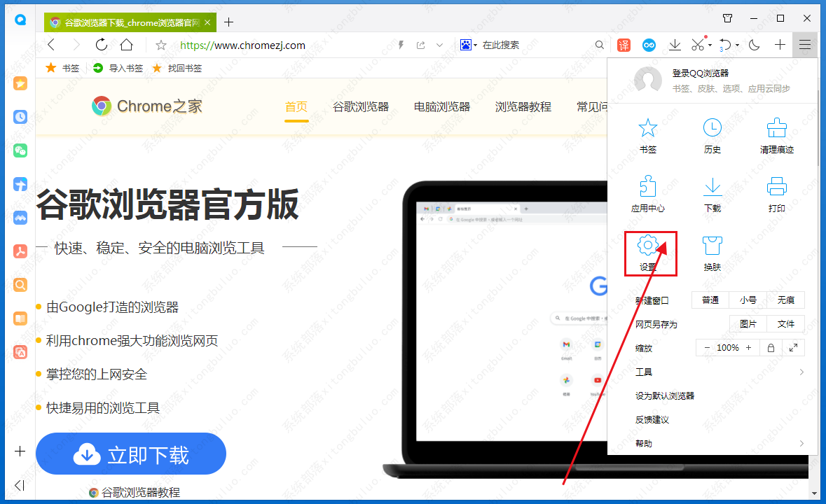Click 登录QQ浏览器 login link
The image size is (826, 504).
pyautogui.click(x=701, y=73)
